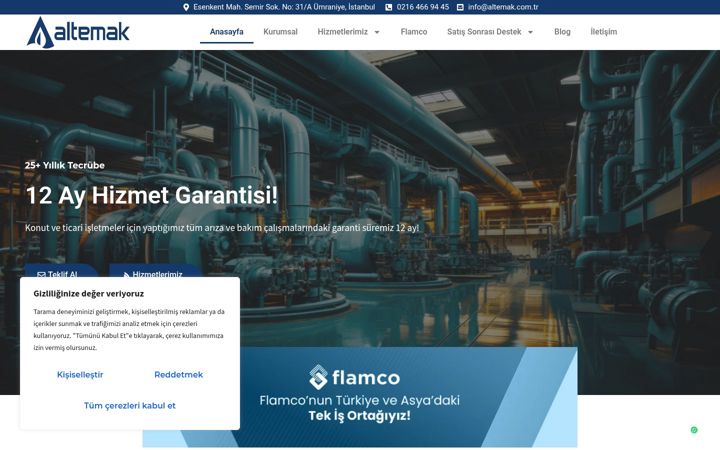
Task: Click the envelope icon beside the email address
Action: pyautogui.click(x=460, y=7)
